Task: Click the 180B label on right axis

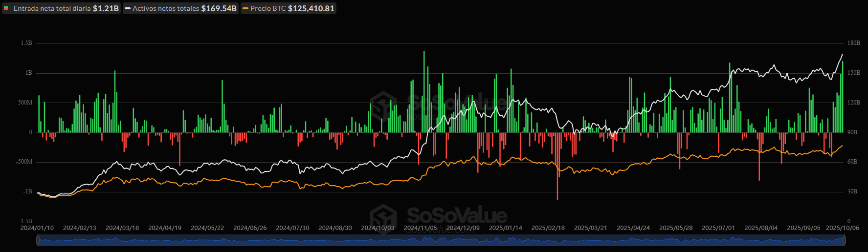Action: [x=853, y=43]
